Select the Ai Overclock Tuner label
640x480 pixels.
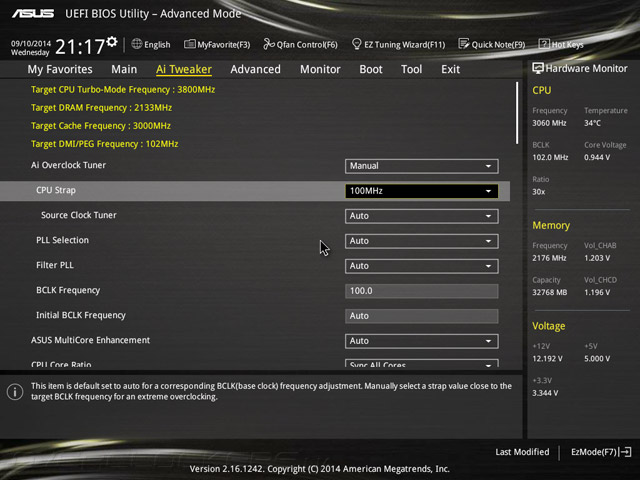point(68,165)
